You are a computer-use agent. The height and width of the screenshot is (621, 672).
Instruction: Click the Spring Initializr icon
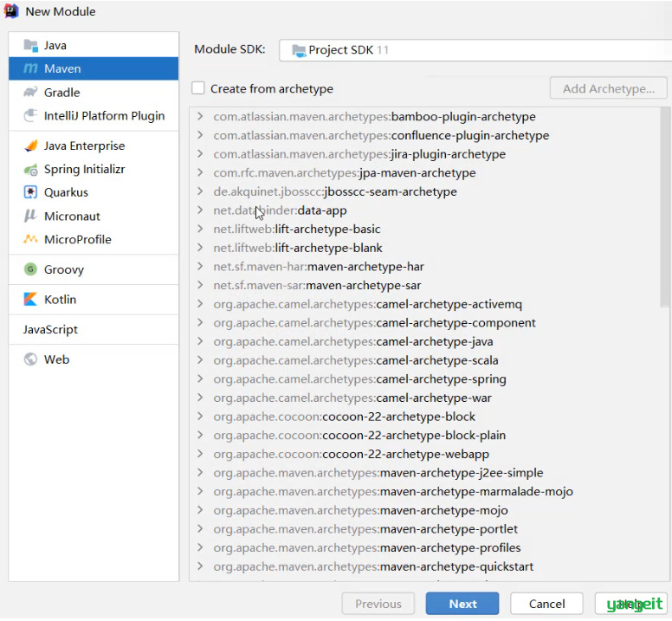pos(30,169)
